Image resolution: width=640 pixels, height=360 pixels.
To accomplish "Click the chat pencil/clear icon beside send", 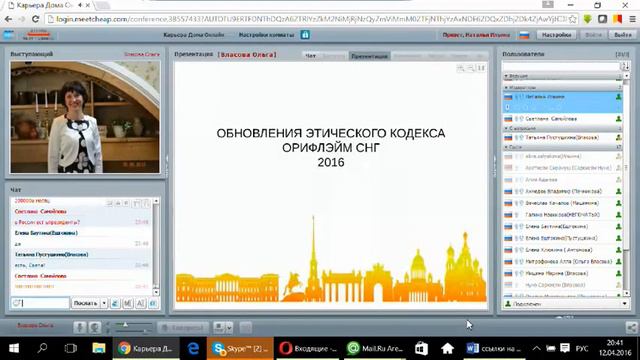I will click(115, 303).
